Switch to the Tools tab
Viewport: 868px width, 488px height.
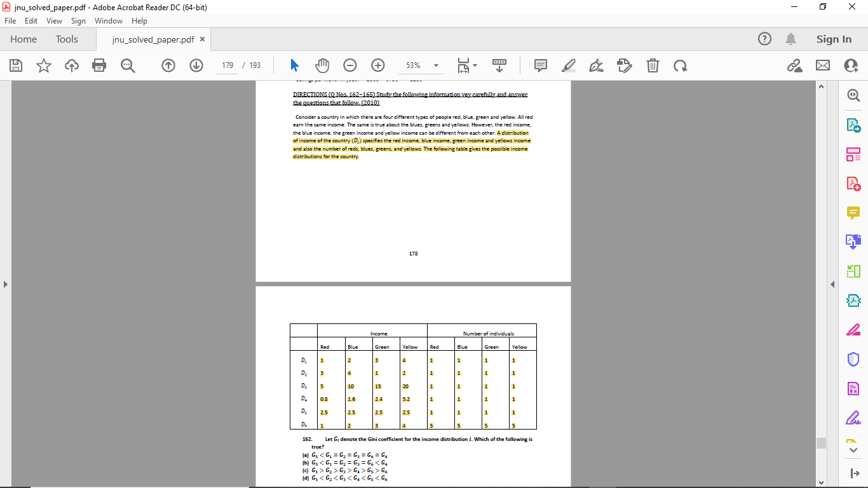[x=67, y=39]
